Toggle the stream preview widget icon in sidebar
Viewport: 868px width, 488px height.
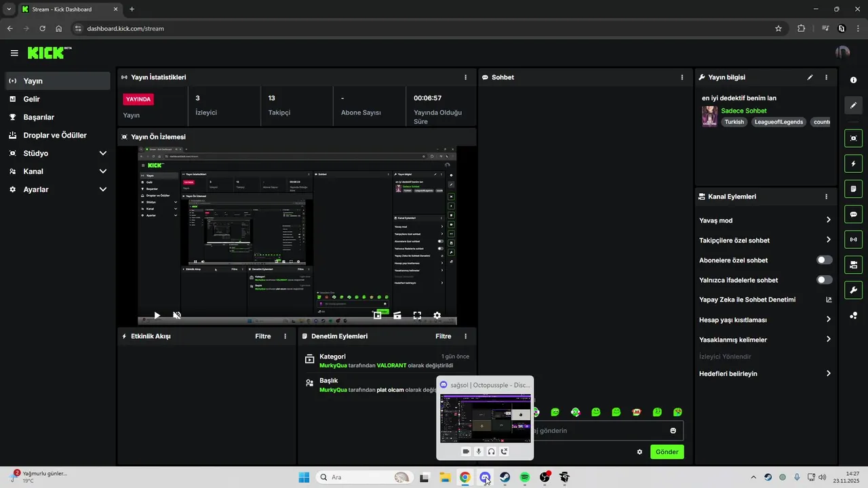point(853,138)
